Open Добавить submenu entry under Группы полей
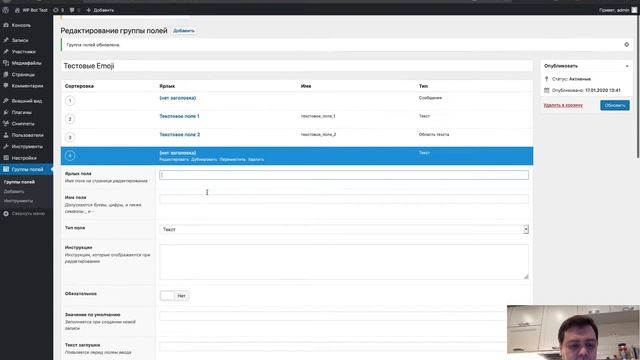This screenshot has width=640, height=360. pyautogui.click(x=14, y=191)
